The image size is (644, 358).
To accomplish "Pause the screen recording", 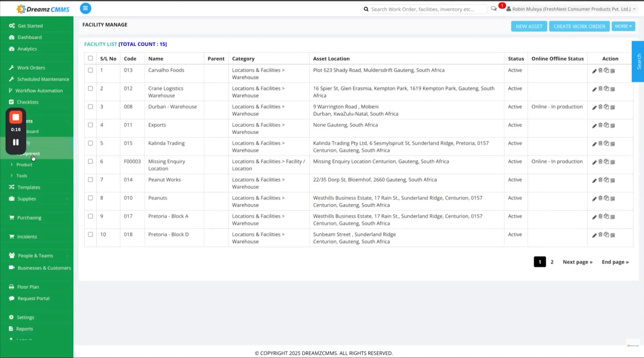I will click(x=16, y=142).
